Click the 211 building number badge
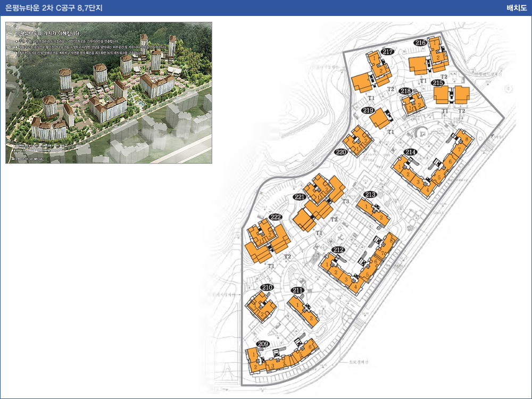This screenshot has height=399, width=532. (298, 290)
